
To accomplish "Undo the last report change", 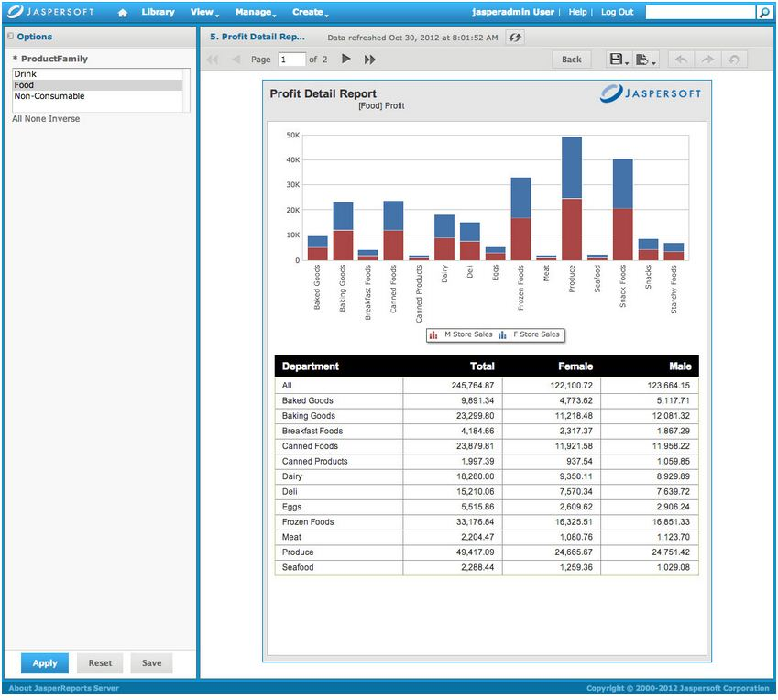I will click(x=679, y=58).
